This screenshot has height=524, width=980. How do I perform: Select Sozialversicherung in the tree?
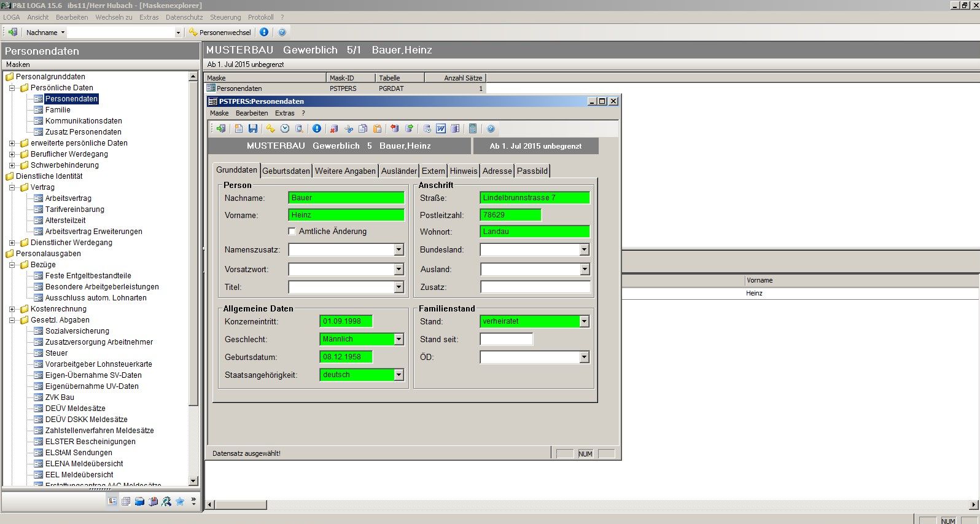click(x=77, y=331)
